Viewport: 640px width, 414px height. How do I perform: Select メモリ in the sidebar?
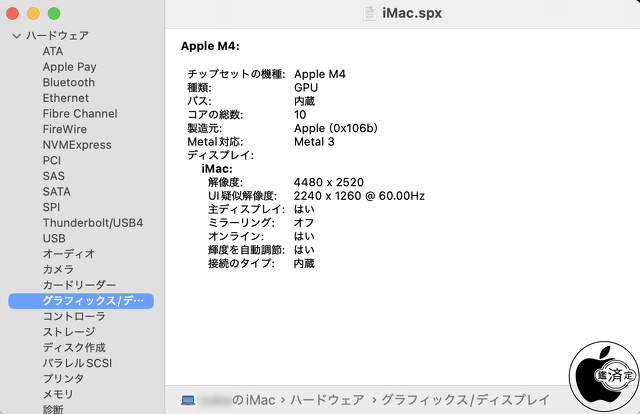[x=57, y=394]
